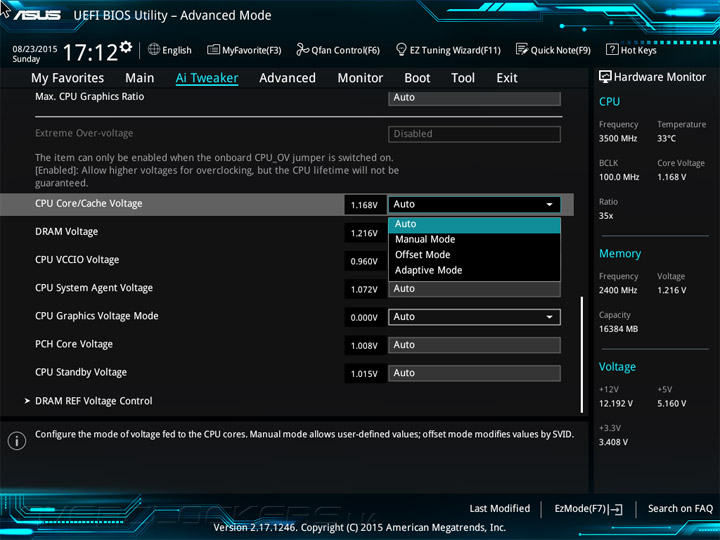The height and width of the screenshot is (540, 720).
Task: Show the Hot Keys help
Action: 631,50
